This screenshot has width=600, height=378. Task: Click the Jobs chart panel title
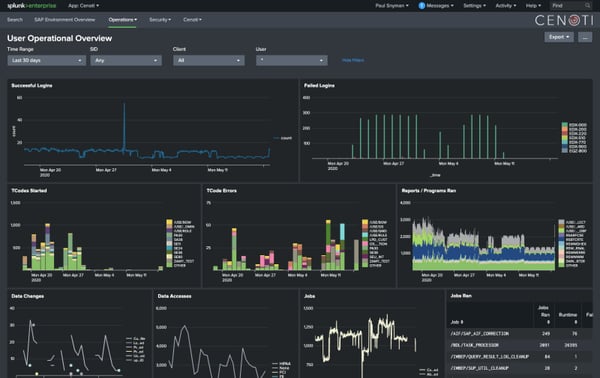[310, 296]
